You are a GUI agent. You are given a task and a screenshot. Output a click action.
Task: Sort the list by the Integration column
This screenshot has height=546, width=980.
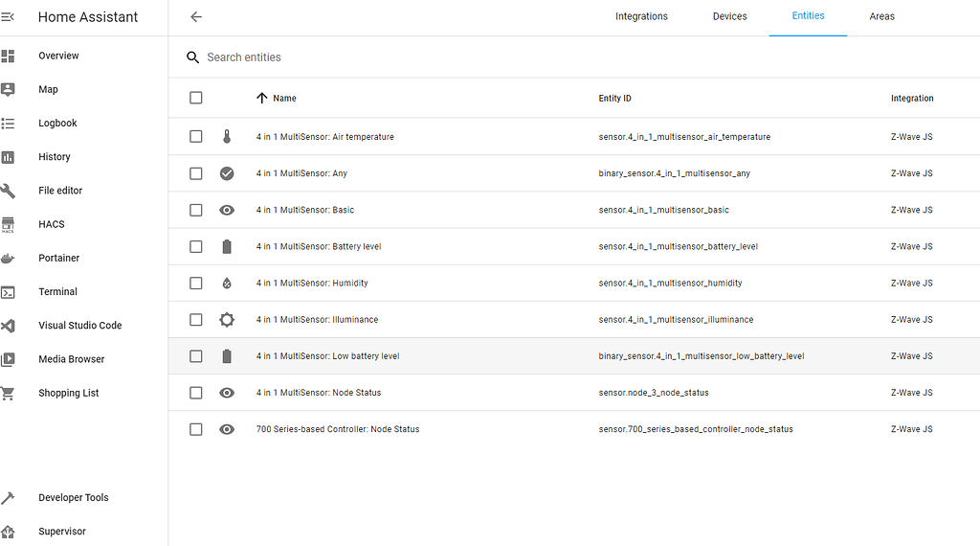coord(911,98)
